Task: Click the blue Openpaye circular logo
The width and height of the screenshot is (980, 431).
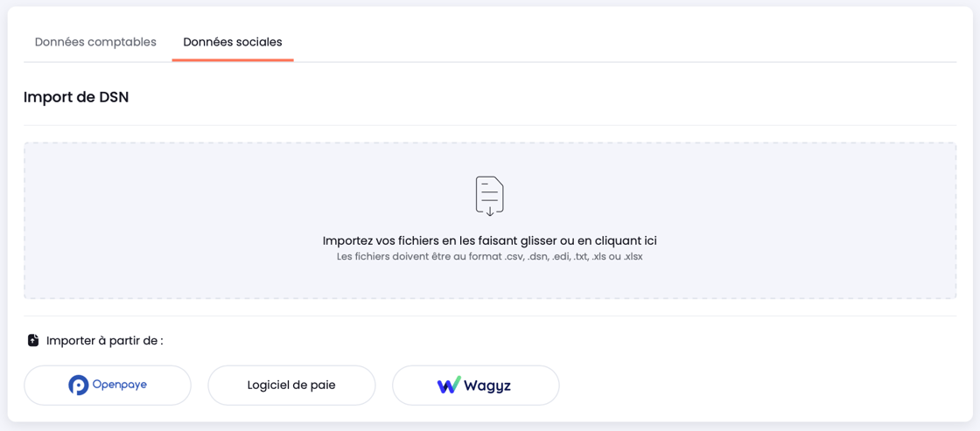Action: click(79, 386)
